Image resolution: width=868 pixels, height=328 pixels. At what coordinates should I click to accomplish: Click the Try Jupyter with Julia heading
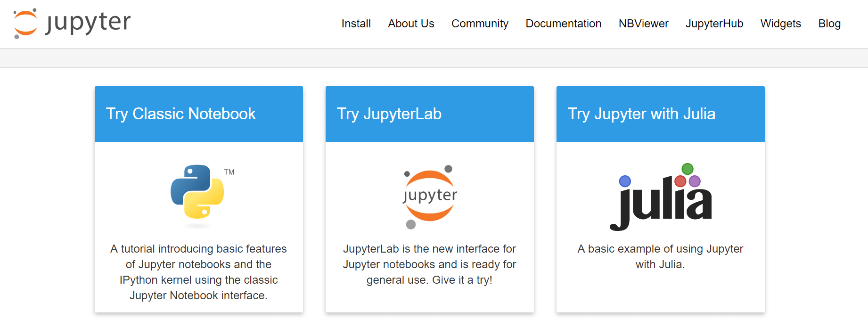pos(641,114)
